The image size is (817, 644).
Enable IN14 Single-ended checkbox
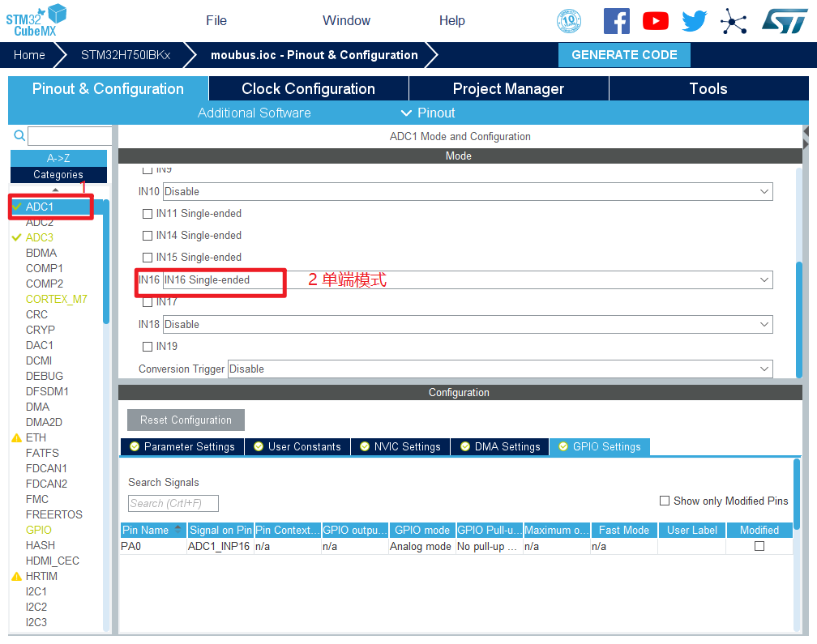click(148, 236)
